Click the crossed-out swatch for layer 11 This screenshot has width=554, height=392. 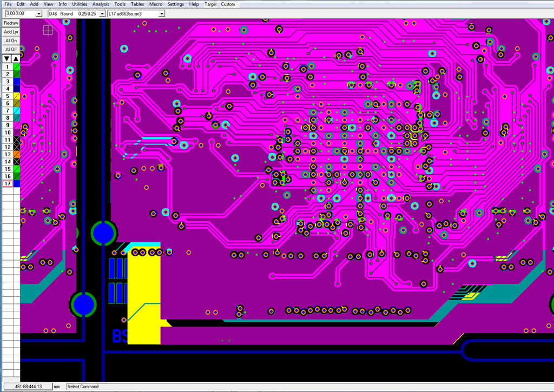point(17,140)
